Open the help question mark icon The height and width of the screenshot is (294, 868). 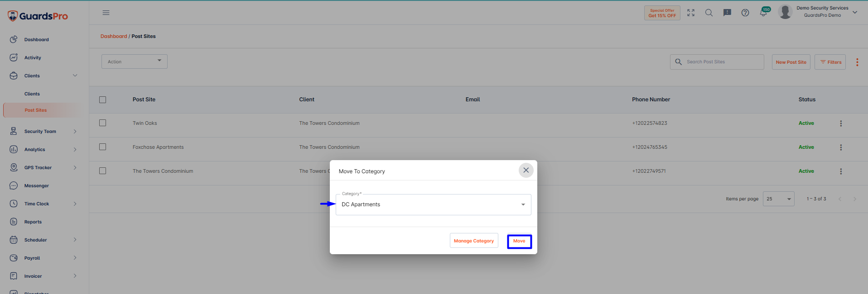point(745,13)
